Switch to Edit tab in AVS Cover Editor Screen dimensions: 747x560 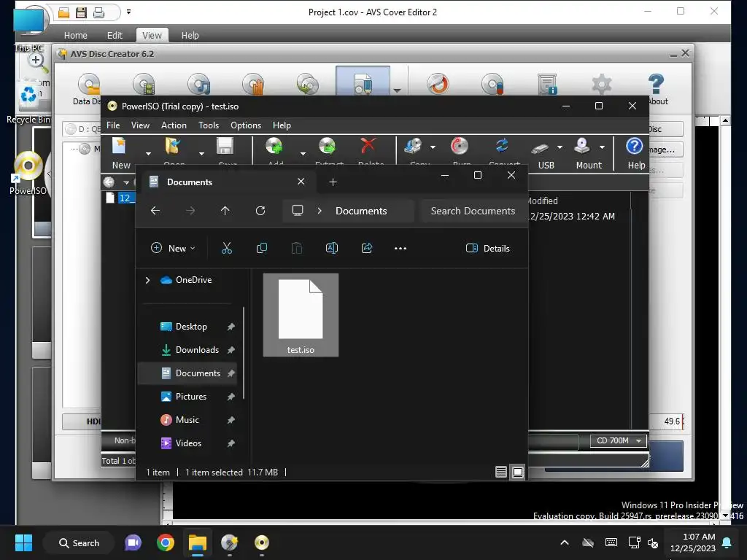(115, 35)
